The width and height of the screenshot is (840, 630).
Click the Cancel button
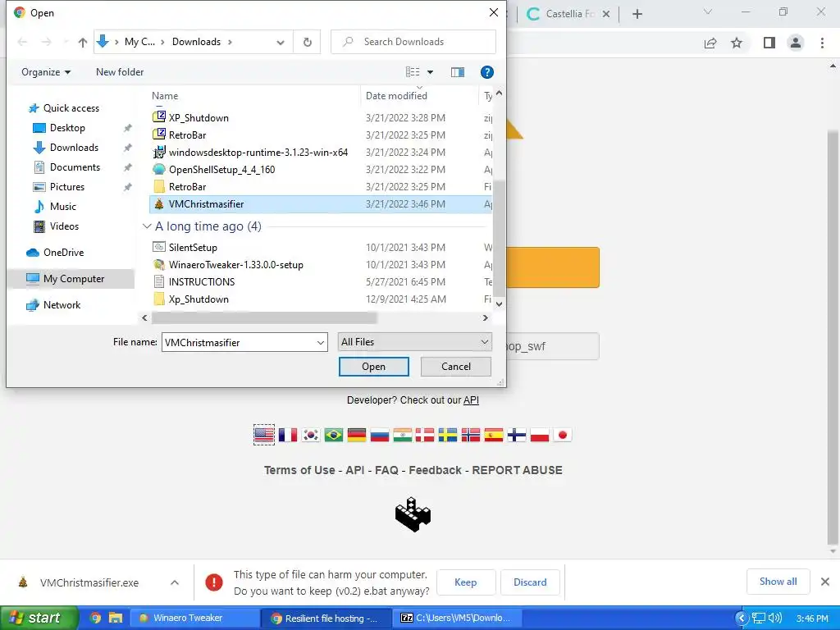(x=456, y=367)
